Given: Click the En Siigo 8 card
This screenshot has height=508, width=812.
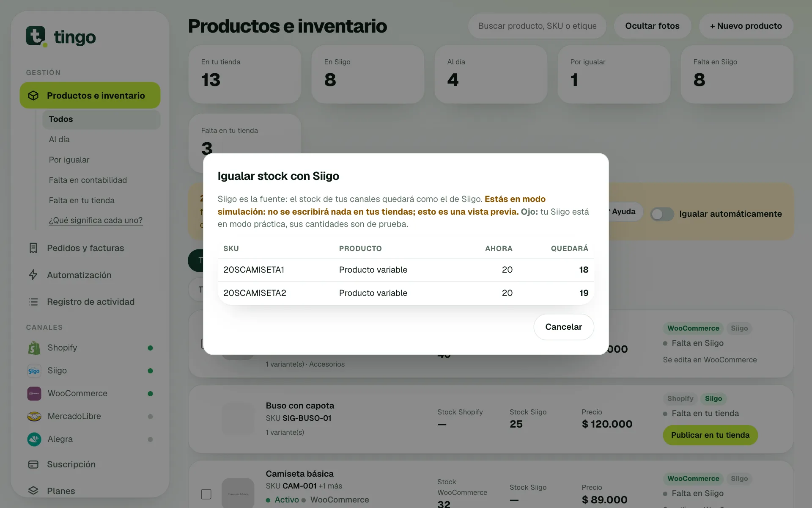Looking at the screenshot, I should (368, 75).
